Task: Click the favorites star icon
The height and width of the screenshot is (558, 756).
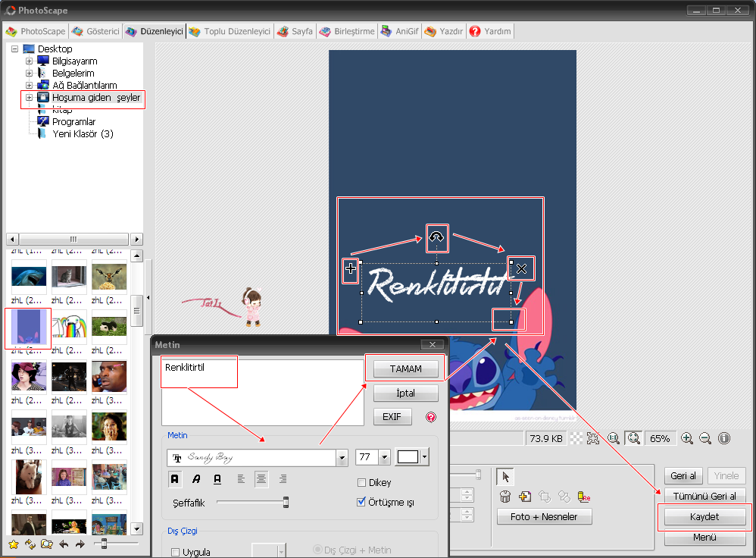Action: [x=14, y=544]
